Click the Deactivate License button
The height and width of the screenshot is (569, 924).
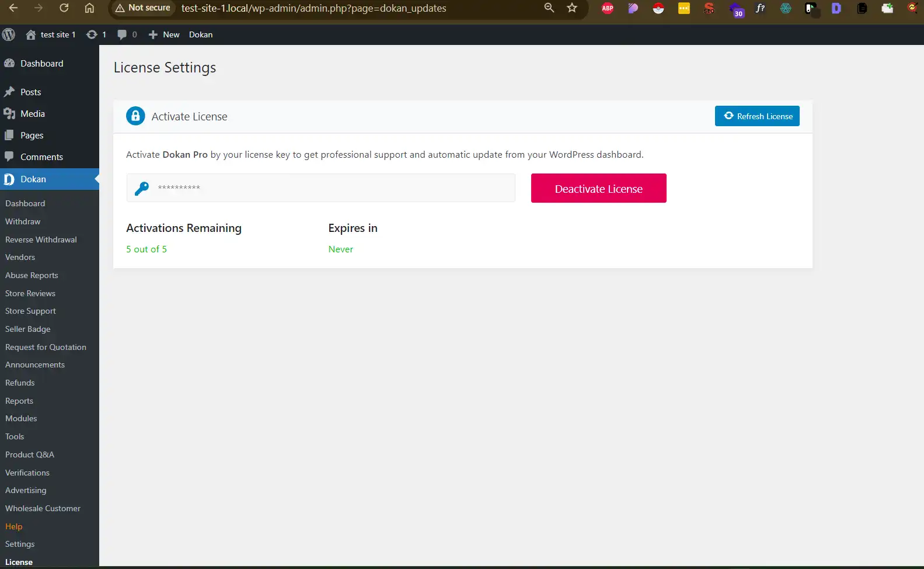[599, 188]
